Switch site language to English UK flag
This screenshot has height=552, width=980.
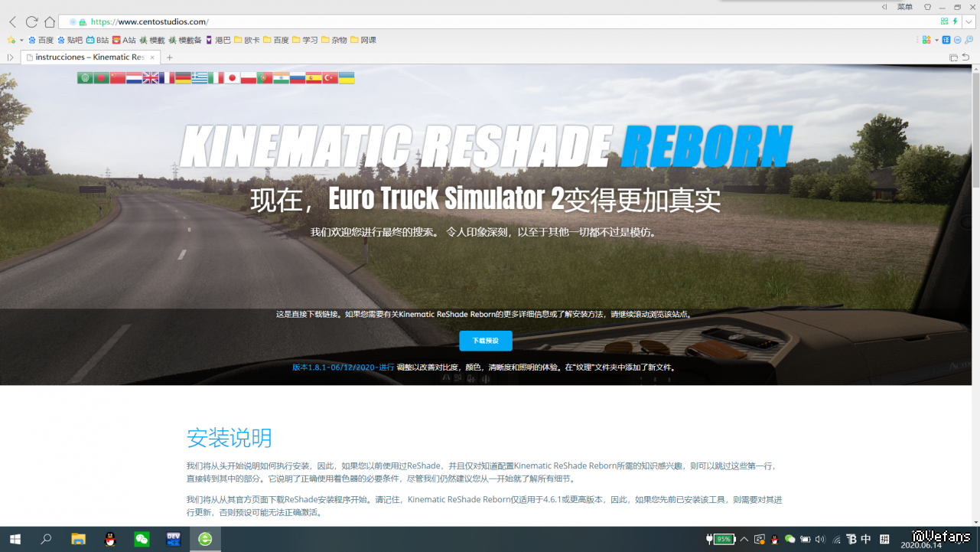150,77
